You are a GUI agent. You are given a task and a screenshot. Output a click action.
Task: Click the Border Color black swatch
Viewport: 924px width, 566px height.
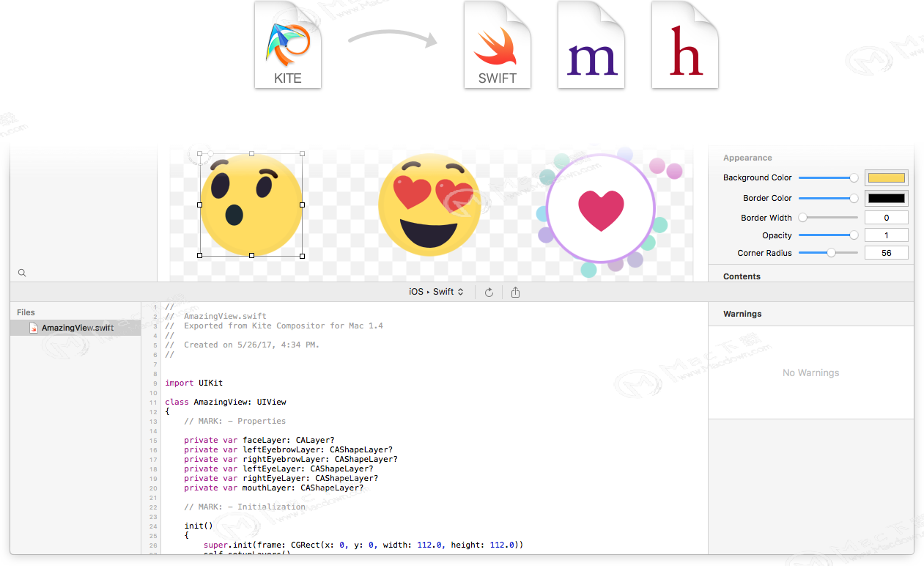887,198
